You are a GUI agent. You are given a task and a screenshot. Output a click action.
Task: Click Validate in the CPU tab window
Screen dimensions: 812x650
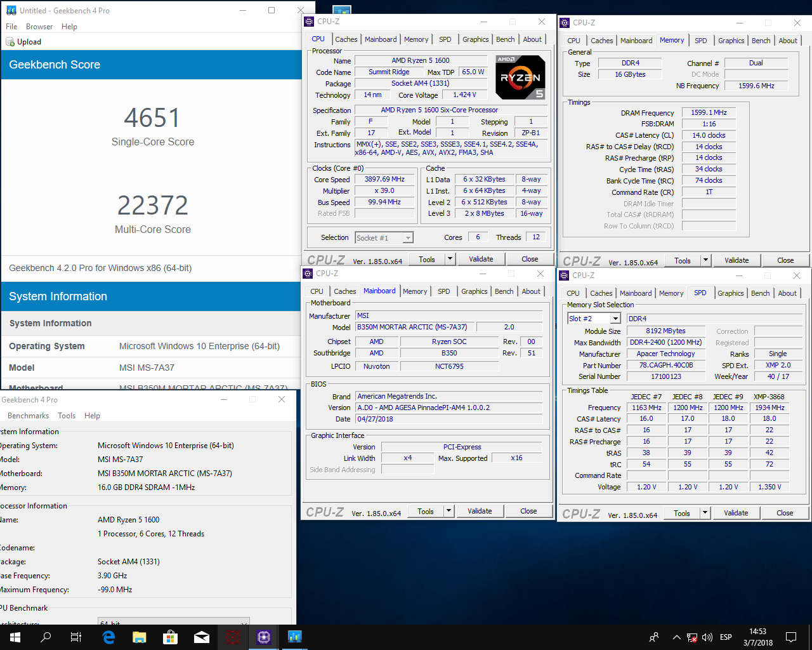coord(481,259)
